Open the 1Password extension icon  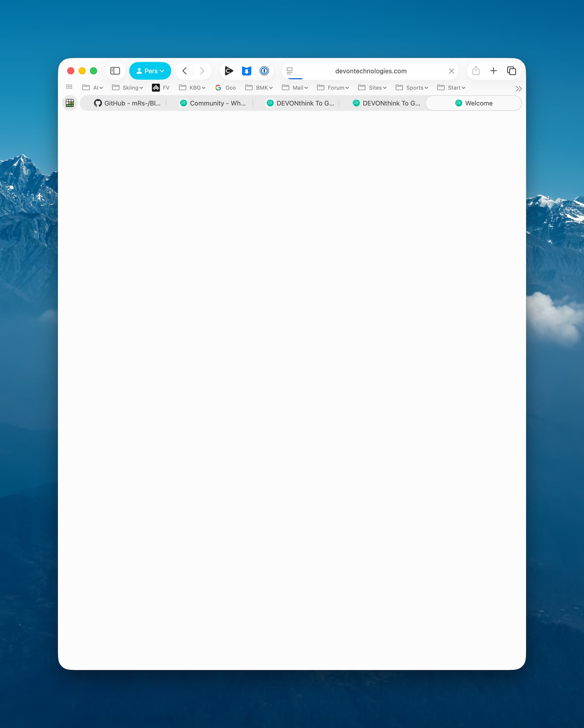point(264,71)
